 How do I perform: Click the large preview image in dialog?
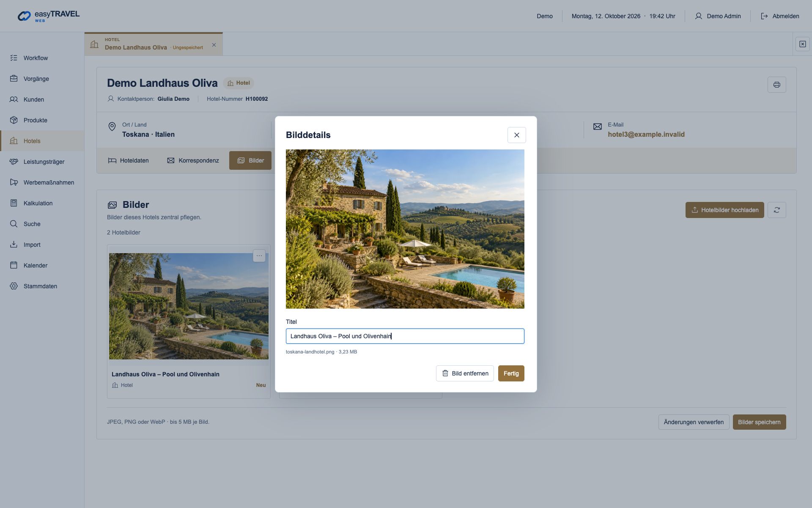(x=405, y=229)
